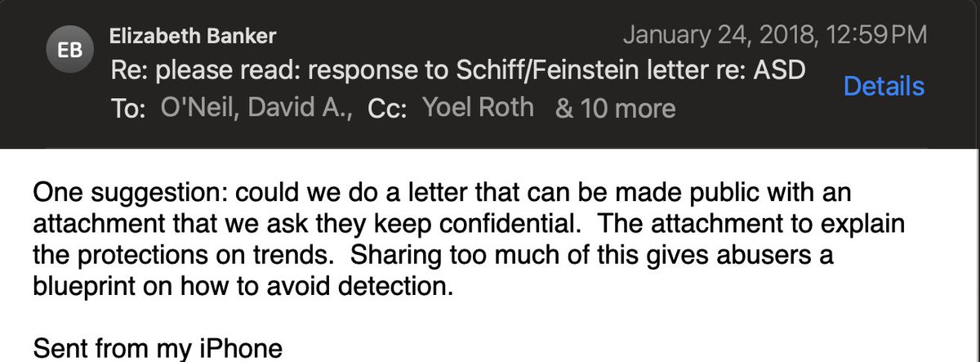Screen dimensions: 980x362
Task: Click the email subject line
Action: pyautogui.click(x=457, y=71)
